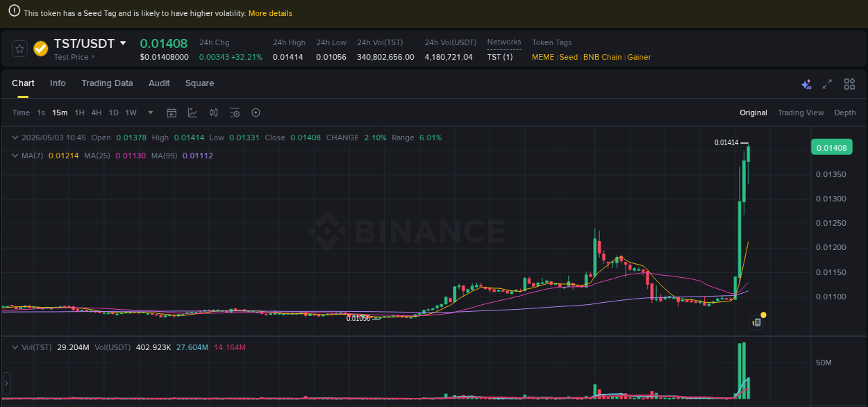The width and height of the screenshot is (868, 407).
Task: Open the Square tab
Action: [199, 83]
